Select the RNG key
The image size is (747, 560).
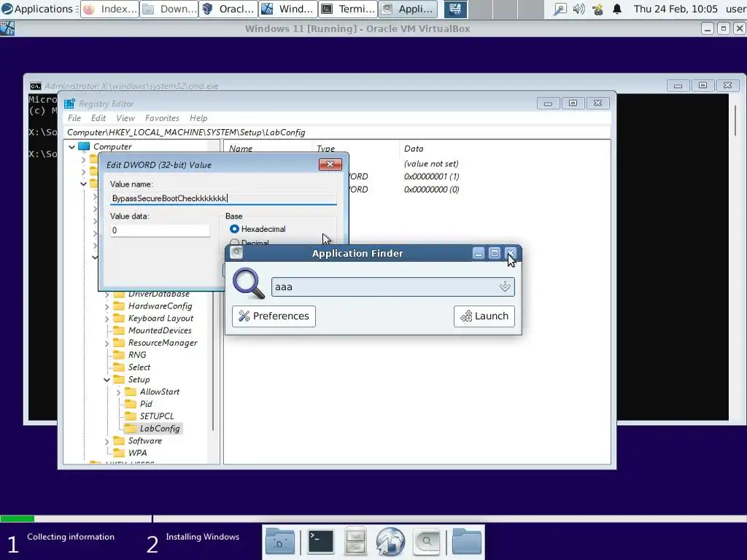(x=136, y=355)
